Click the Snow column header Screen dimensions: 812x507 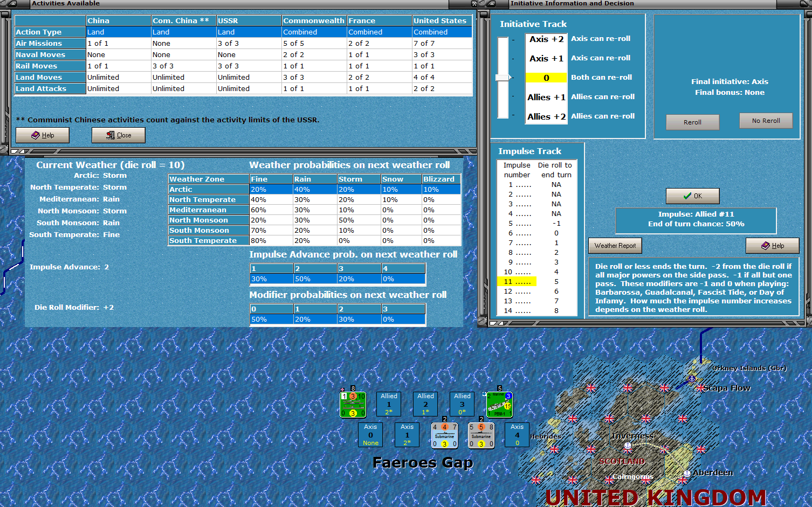(401, 179)
